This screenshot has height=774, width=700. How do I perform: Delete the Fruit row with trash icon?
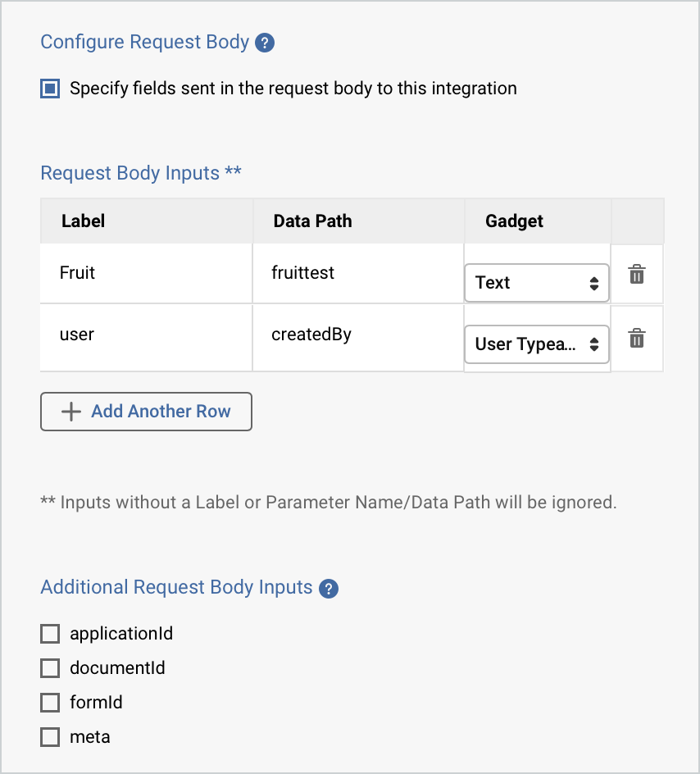637,276
